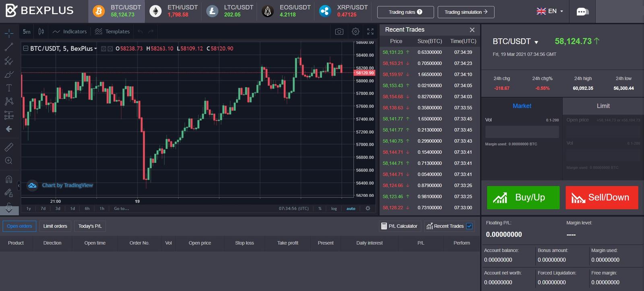Open the P/L Calculator
The height and width of the screenshot is (291, 644).
(399, 226)
